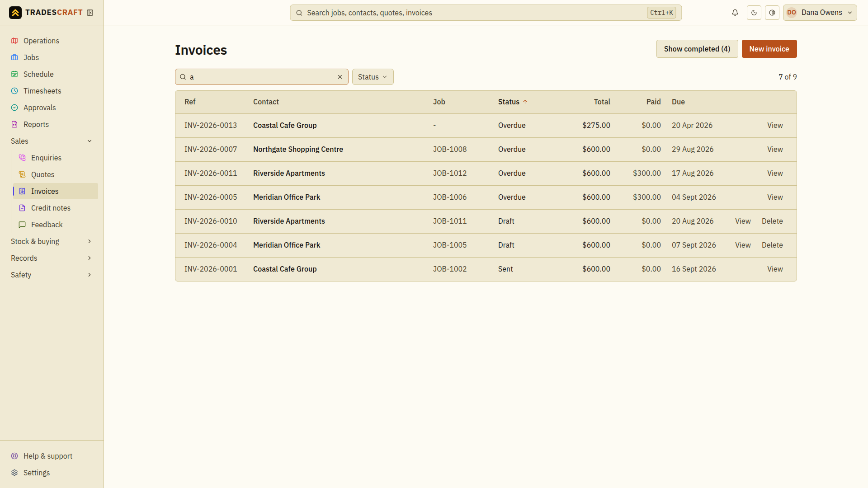Viewport: 868px width, 488px height.
Task: Click contact Northgate Shopping Centre
Action: point(298,150)
